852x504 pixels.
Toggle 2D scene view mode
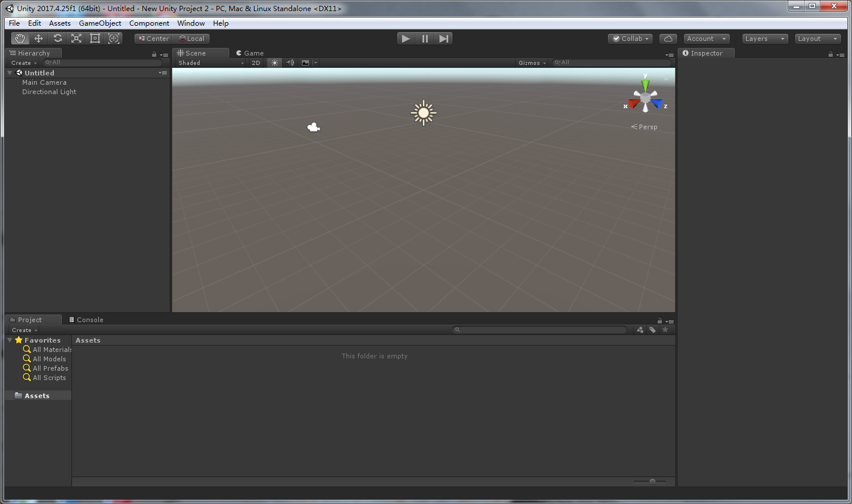(x=256, y=63)
